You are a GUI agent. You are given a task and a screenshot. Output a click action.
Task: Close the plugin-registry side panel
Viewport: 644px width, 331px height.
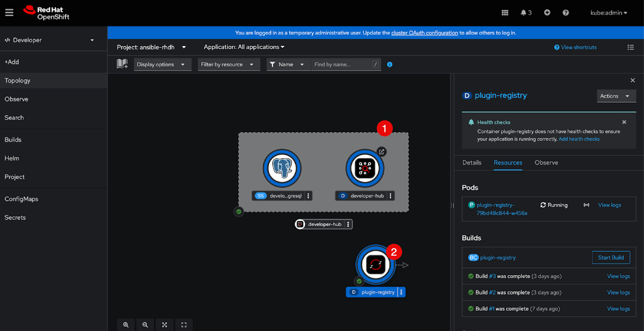coord(633,80)
